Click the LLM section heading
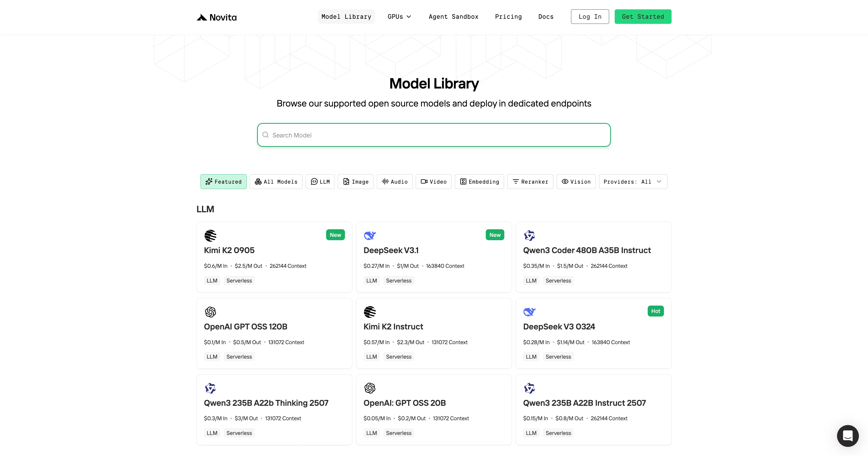This screenshot has width=868, height=456. pyautogui.click(x=205, y=209)
